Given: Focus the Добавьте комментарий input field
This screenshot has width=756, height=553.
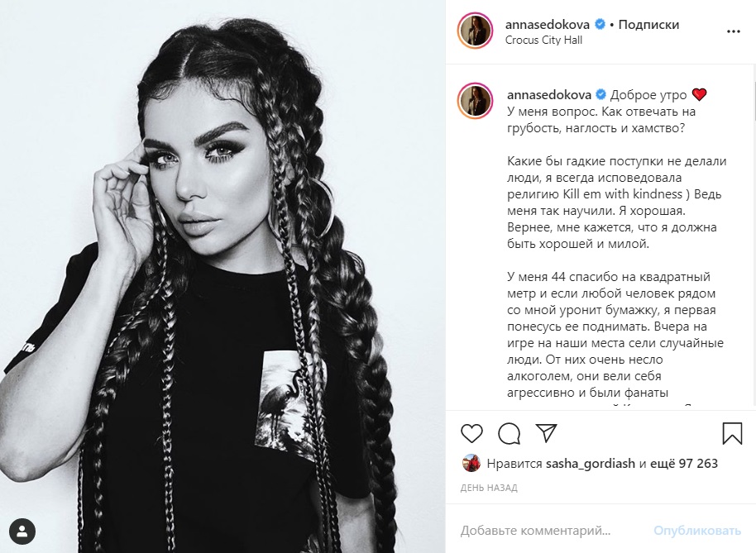Looking at the screenshot, I should 552,531.
